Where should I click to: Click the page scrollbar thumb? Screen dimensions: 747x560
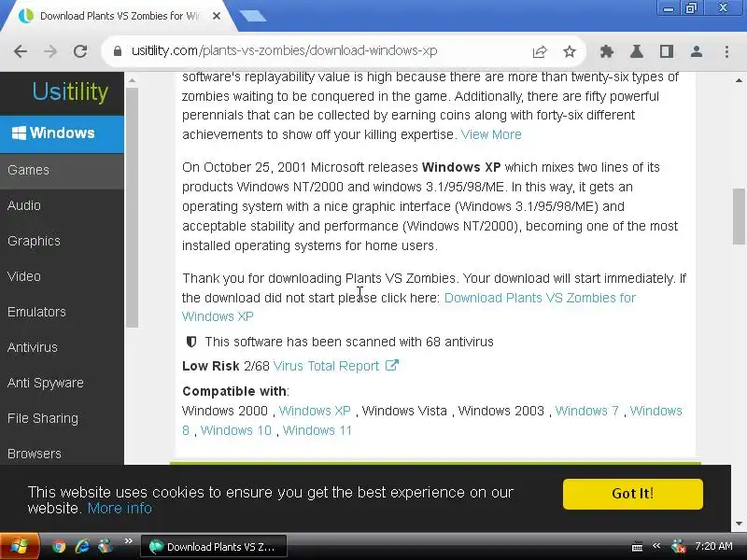point(739,217)
